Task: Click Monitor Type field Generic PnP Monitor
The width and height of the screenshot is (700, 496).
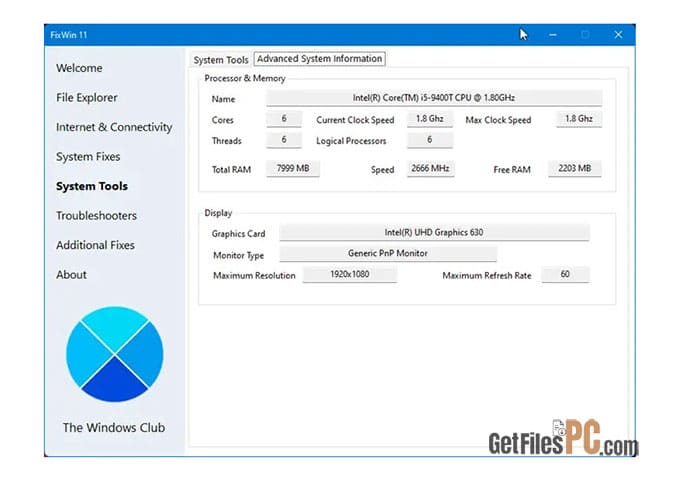Action: point(388,254)
